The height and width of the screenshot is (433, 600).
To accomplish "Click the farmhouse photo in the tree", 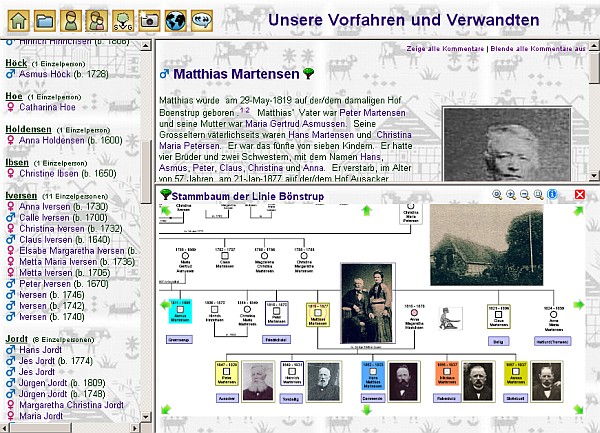I will pos(487,245).
